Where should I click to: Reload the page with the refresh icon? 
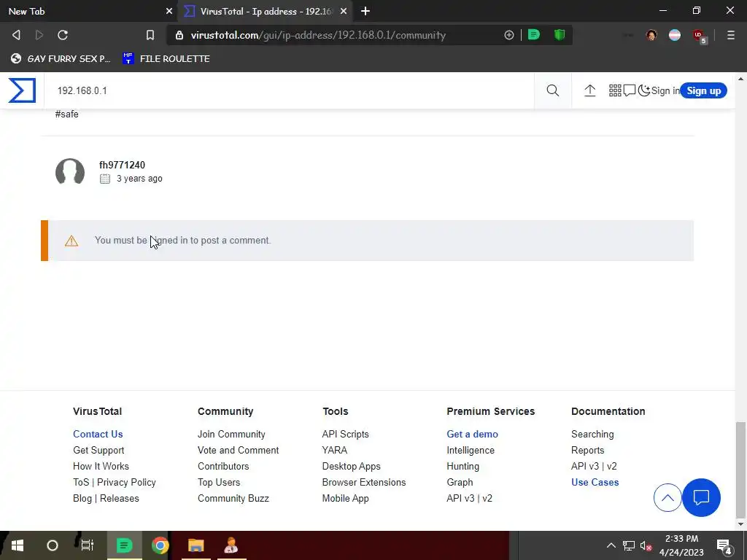coord(63,35)
